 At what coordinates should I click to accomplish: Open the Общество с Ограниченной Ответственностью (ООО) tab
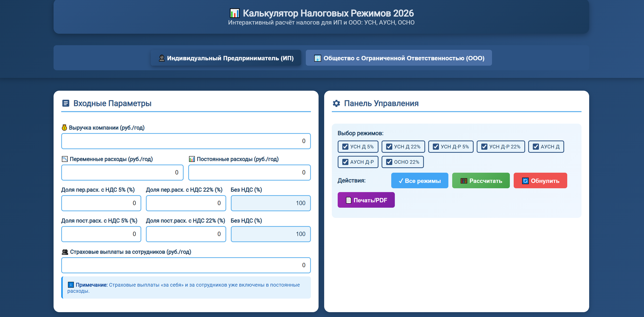click(399, 58)
